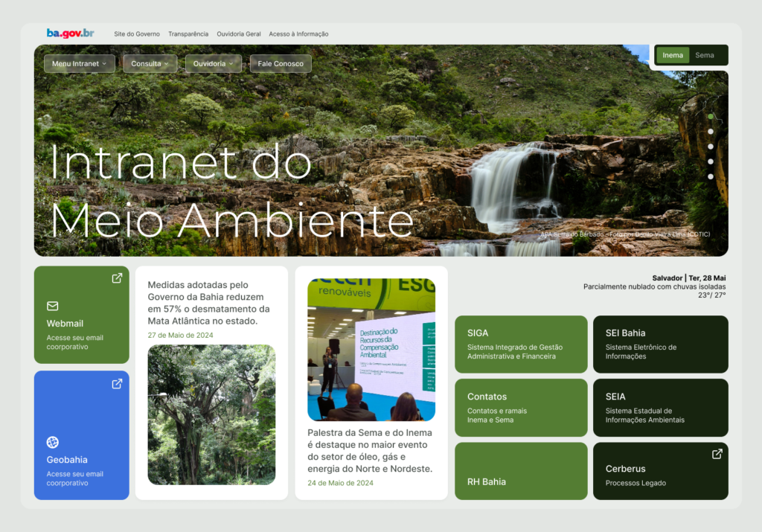
Task: Open the Consulta dropdown menu
Action: (x=150, y=64)
